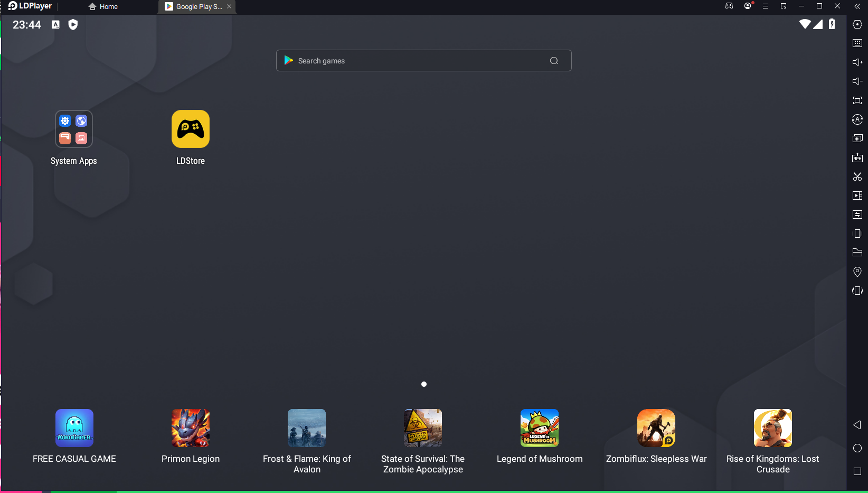Click the install APK sidebar icon
This screenshot has width=868, height=493.
857,157
